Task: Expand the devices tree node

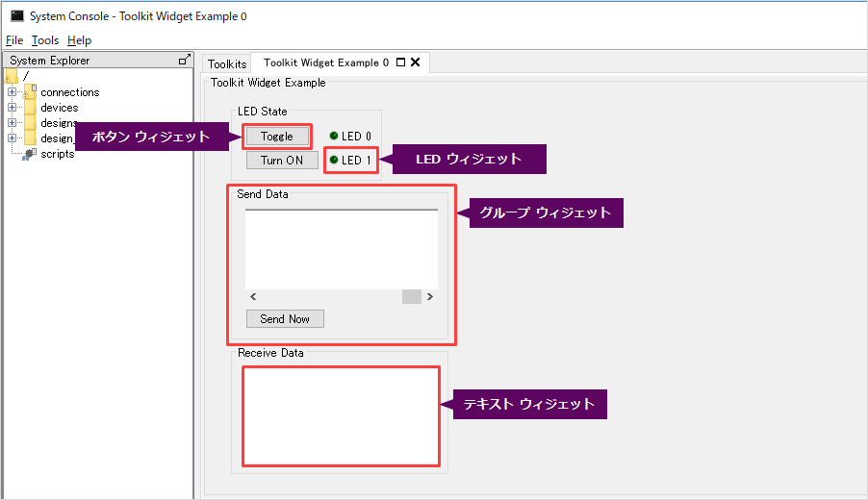Action: [12, 108]
